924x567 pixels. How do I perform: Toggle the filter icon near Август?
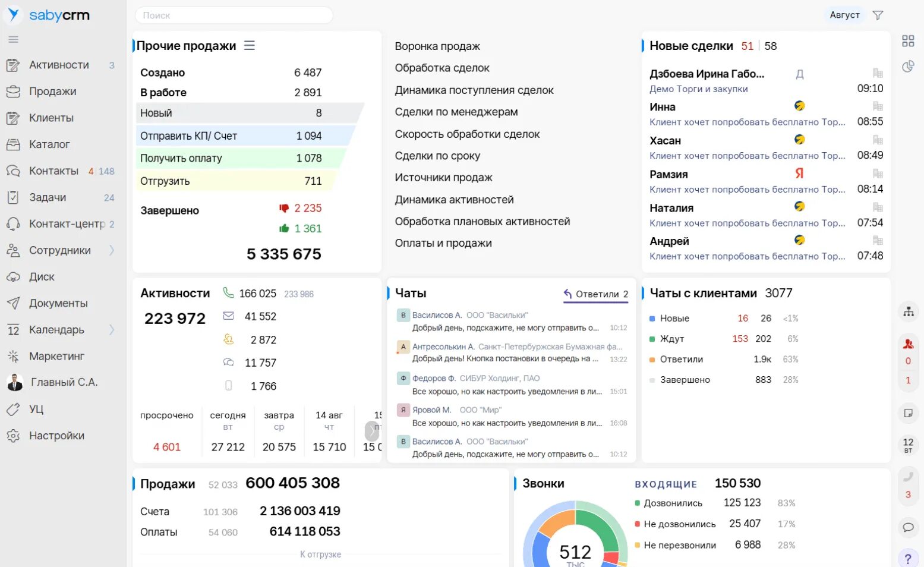pos(878,15)
